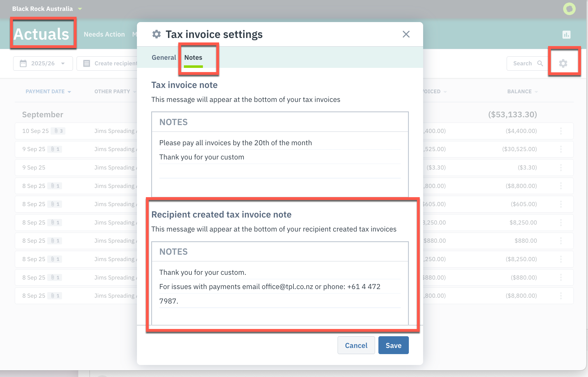Select the Notes tab
Viewport: 588px width, 377px height.
(193, 58)
